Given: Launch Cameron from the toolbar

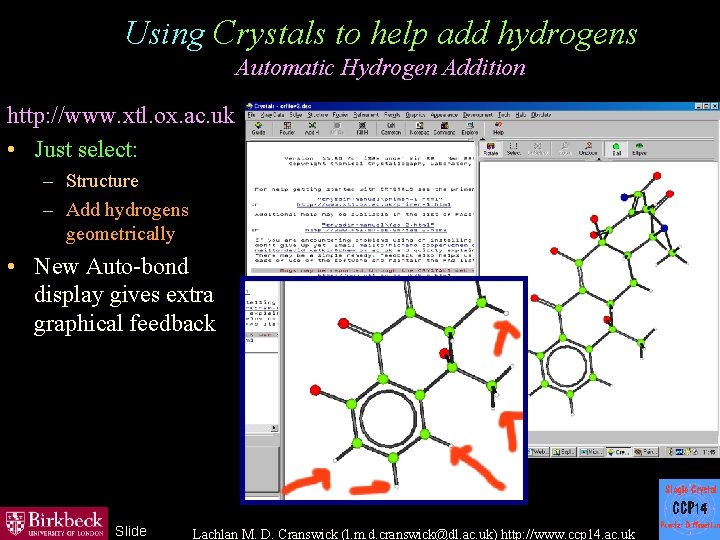Looking at the screenshot, I should (x=391, y=128).
